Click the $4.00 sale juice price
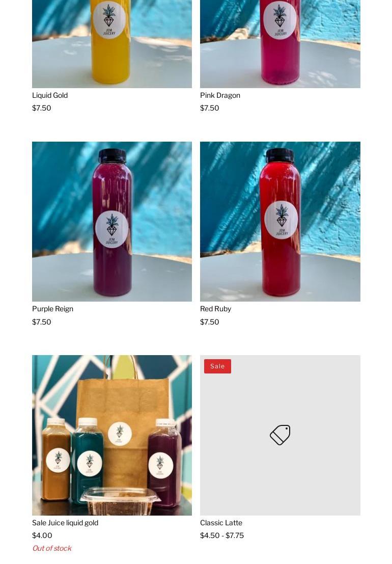The image size is (392, 564). pos(42,535)
